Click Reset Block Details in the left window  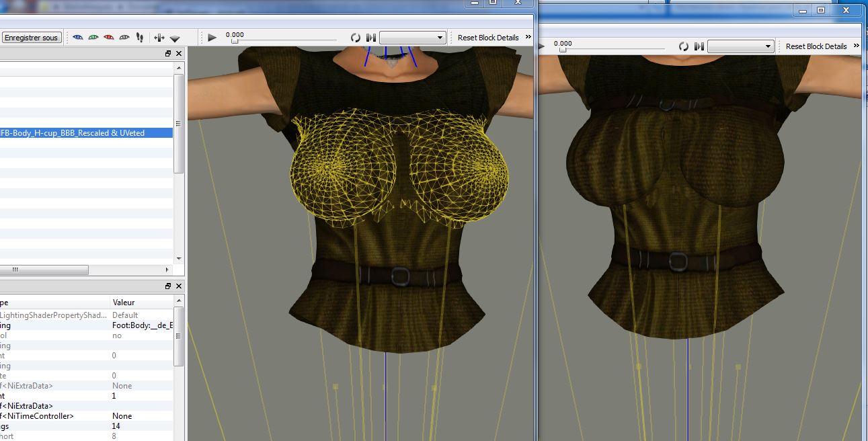[488, 38]
